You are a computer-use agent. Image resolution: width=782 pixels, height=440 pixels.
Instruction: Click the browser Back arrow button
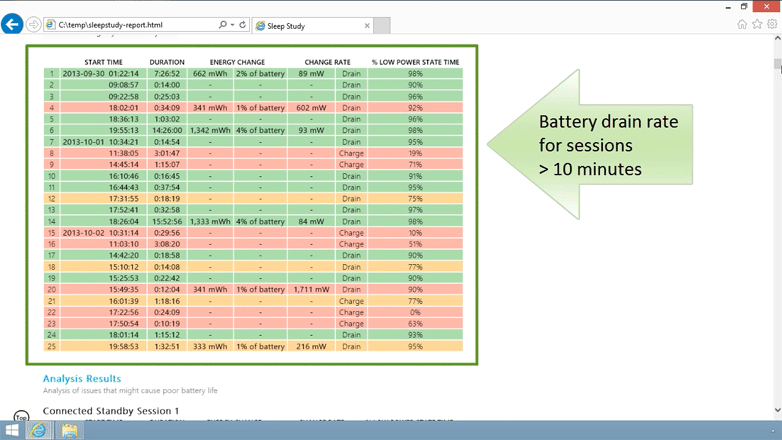click(x=12, y=25)
